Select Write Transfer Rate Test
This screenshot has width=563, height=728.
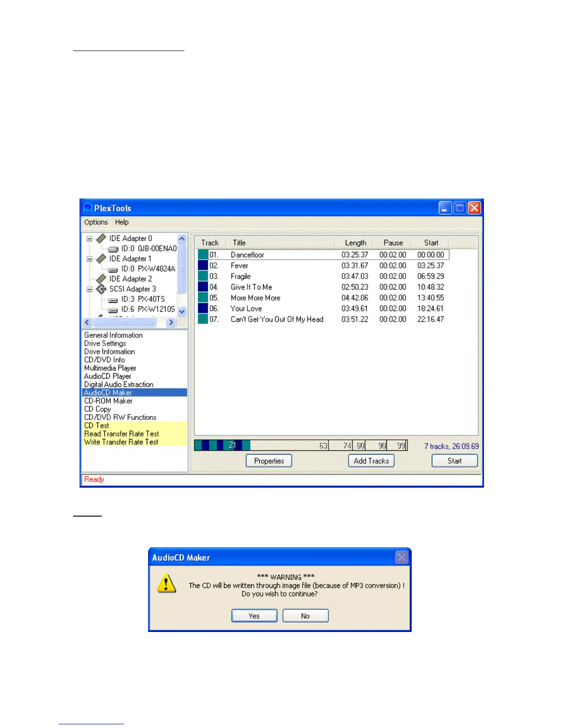tap(135, 442)
